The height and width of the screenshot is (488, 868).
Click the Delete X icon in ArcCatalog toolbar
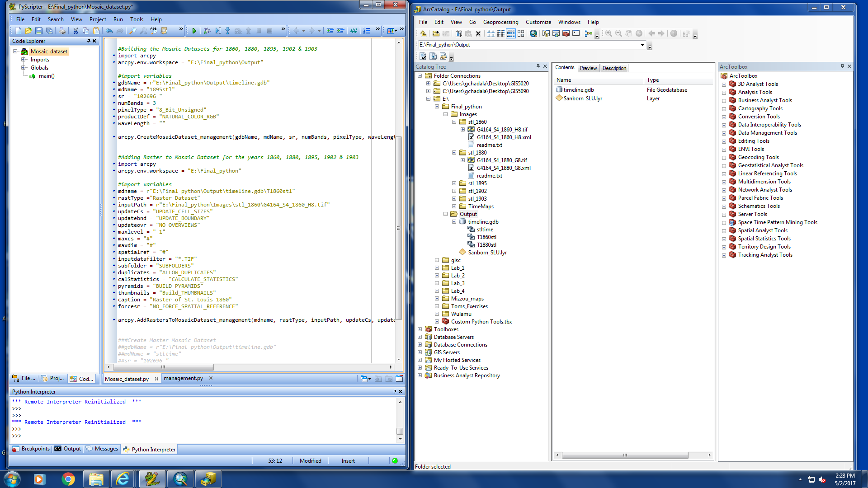478,33
